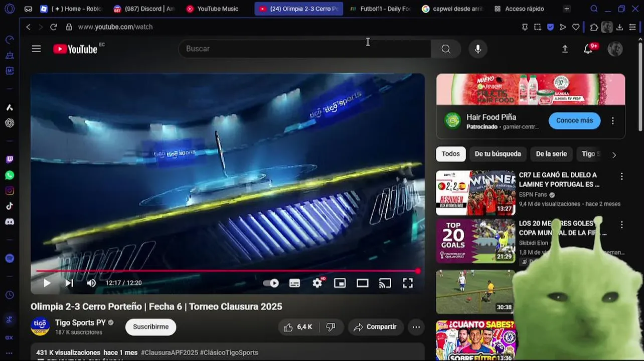Click the red video progress bar
This screenshot has height=361, width=644.
click(x=227, y=271)
